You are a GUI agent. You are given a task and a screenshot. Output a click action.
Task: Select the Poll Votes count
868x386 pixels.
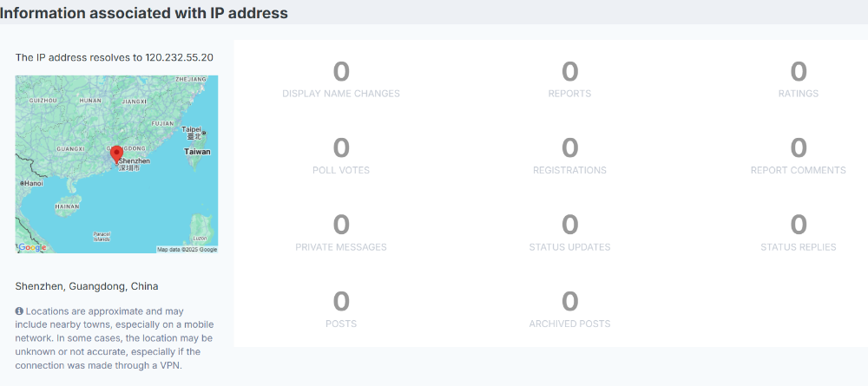click(x=341, y=149)
